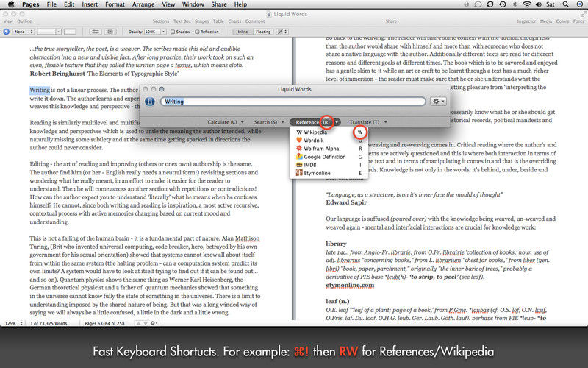
Task: Click the Table toolbar button
Action: (218, 21)
